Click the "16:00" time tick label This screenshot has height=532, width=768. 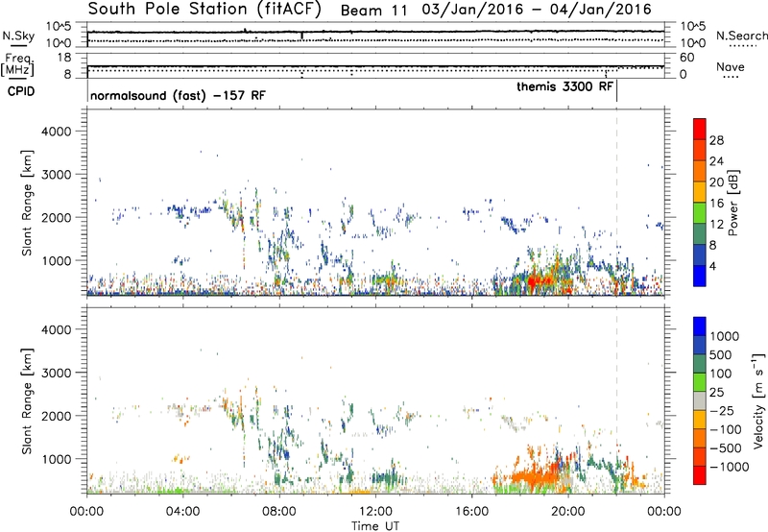coord(471,512)
